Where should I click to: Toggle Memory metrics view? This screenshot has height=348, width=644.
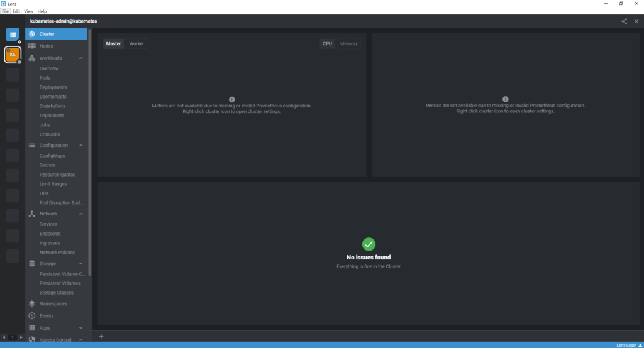348,43
